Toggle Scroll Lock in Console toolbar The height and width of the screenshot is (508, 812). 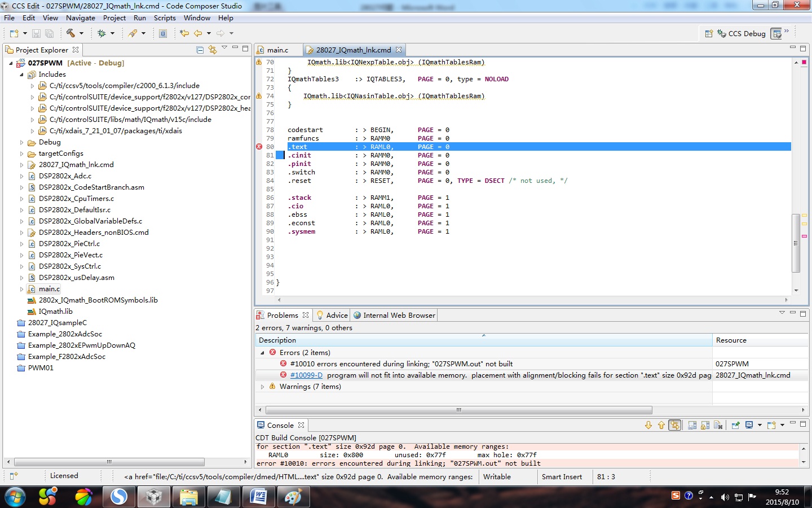point(705,425)
